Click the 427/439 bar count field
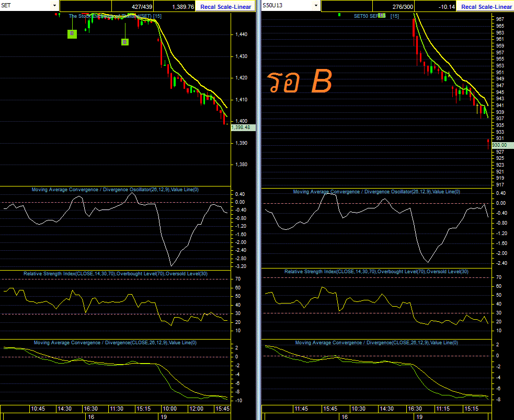The height and width of the screenshot is (420, 514). point(132,7)
